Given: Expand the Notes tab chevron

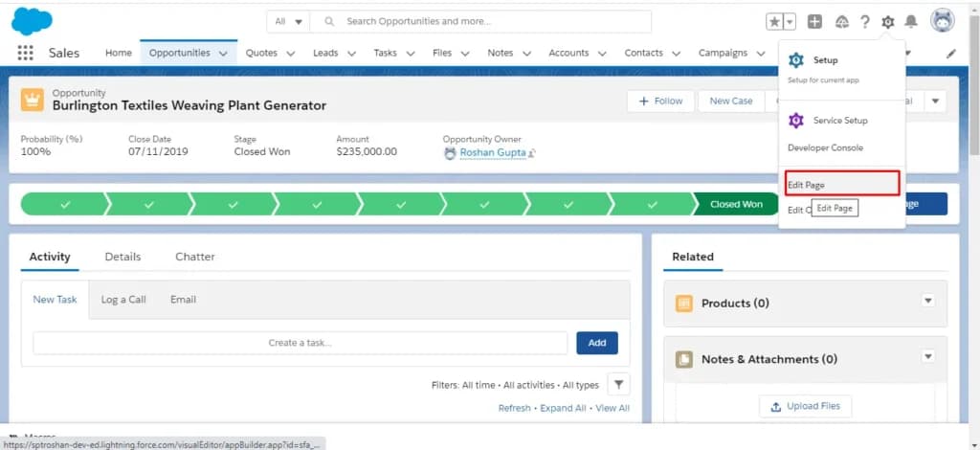Looking at the screenshot, I should (526, 54).
